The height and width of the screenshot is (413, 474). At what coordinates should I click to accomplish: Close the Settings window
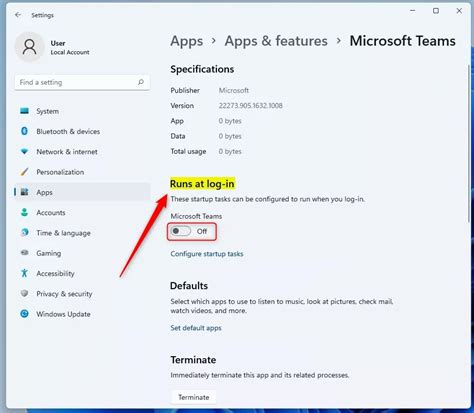click(459, 11)
